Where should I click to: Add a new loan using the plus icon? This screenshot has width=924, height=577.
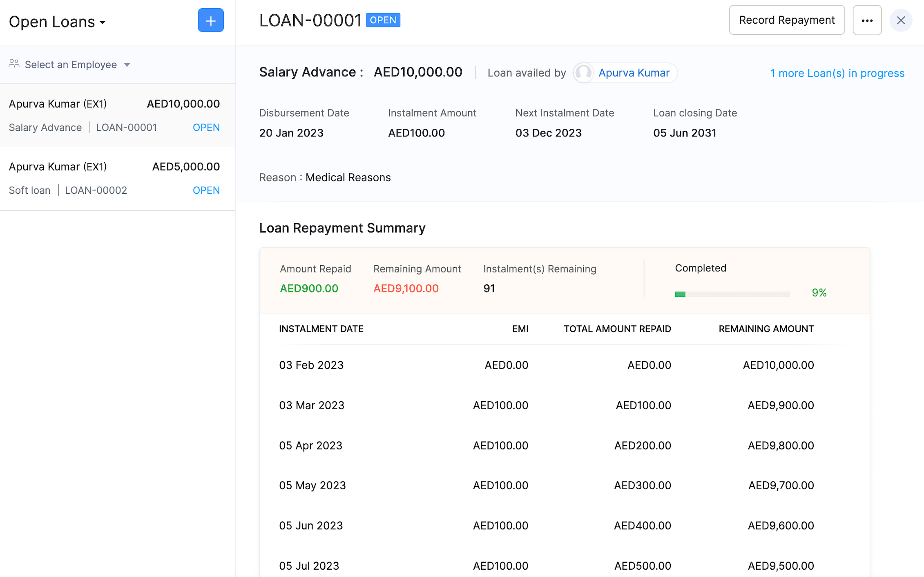pyautogui.click(x=210, y=20)
